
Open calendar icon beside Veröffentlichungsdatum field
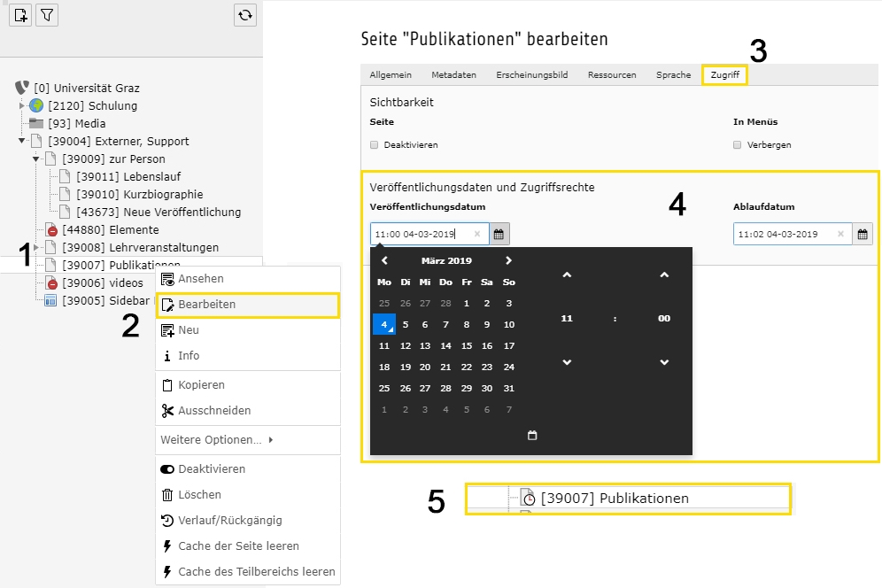(499, 234)
